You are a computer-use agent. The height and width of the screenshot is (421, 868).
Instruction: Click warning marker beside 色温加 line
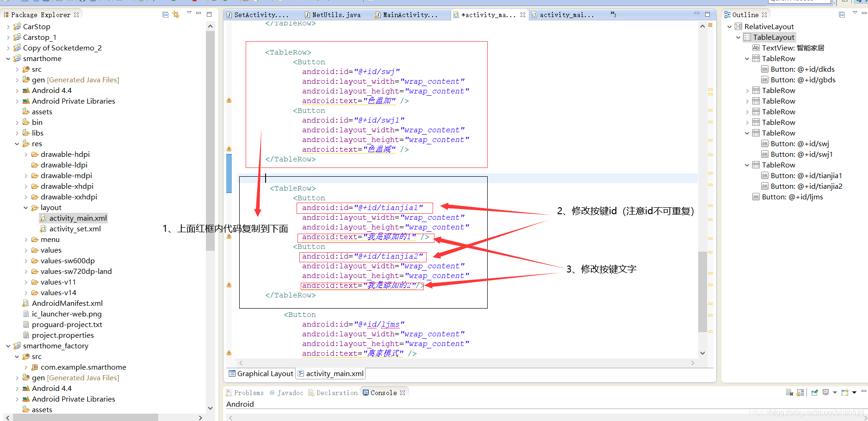[229, 100]
